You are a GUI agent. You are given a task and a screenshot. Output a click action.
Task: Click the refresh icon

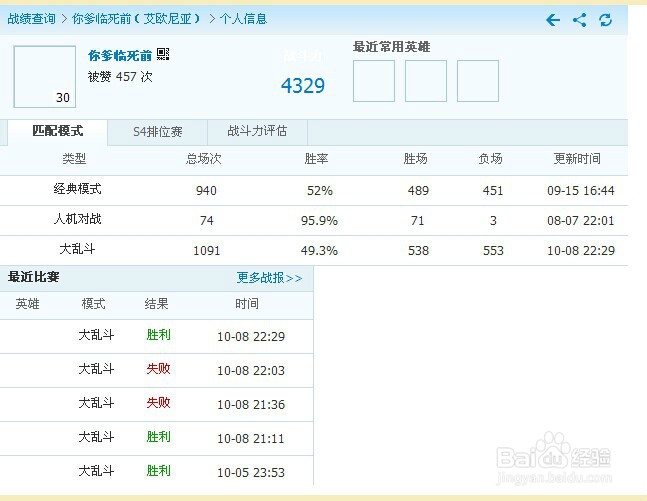pos(605,19)
